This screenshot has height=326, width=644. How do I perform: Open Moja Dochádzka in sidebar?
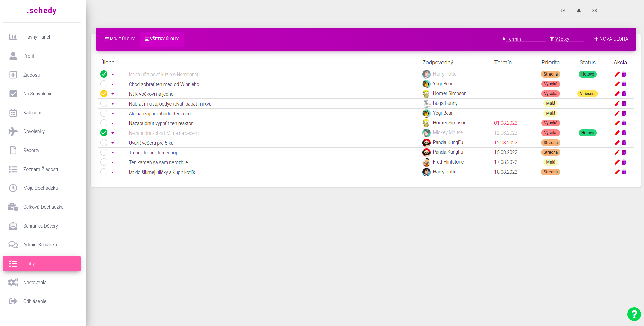coord(42,188)
